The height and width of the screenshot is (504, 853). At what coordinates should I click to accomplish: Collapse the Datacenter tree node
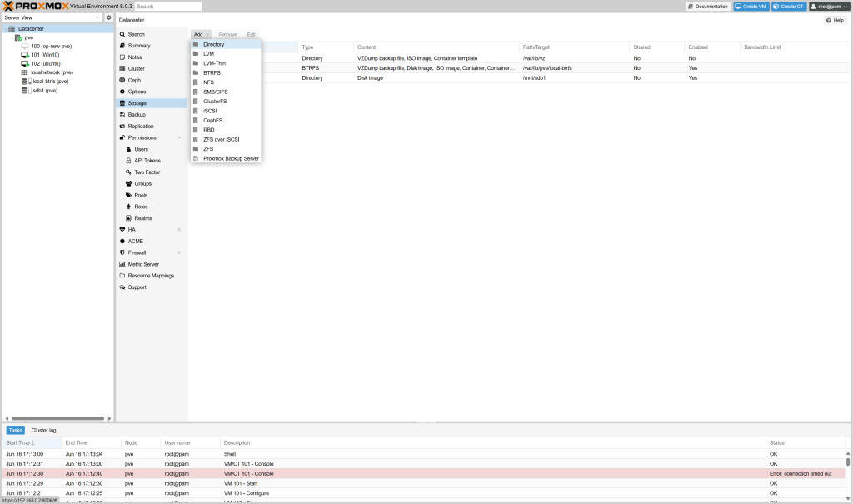coord(7,27)
